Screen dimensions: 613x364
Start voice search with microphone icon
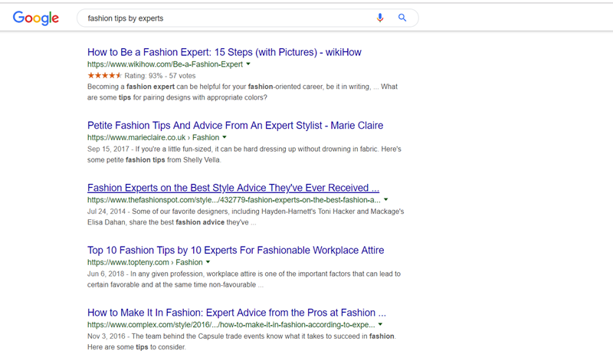click(380, 18)
